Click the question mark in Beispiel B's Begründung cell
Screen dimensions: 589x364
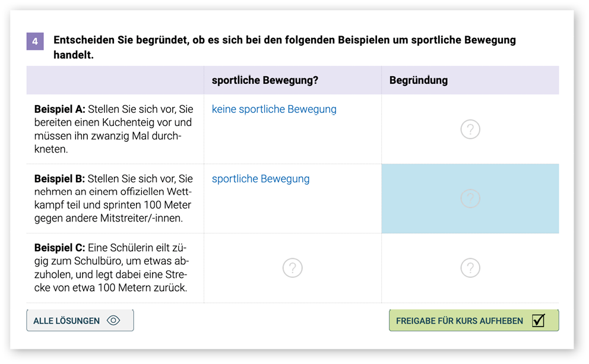470,198
